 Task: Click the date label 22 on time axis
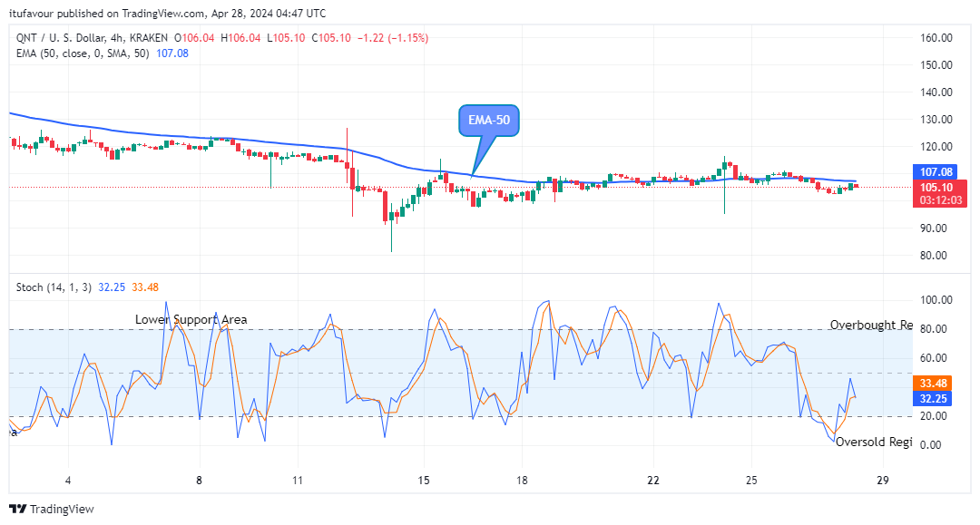point(653,481)
